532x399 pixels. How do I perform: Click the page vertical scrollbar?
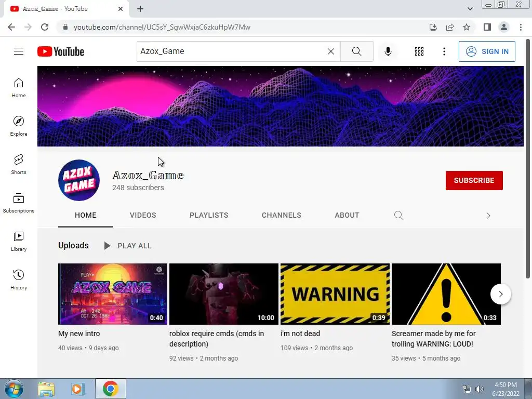point(528,159)
